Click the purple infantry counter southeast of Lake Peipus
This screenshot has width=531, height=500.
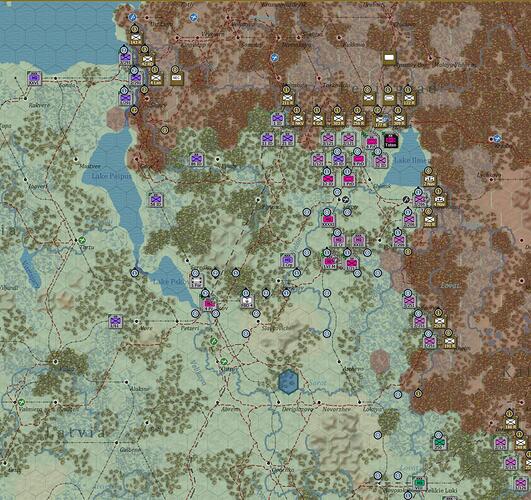pos(156,200)
